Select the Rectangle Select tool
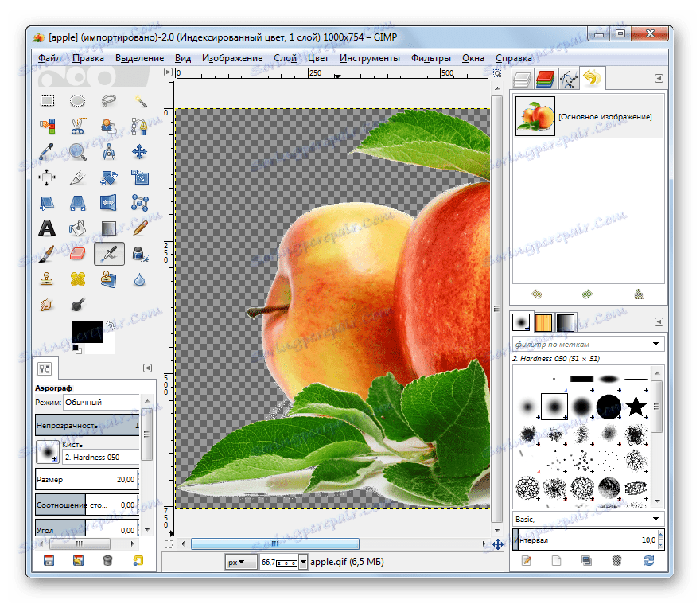 [x=47, y=101]
